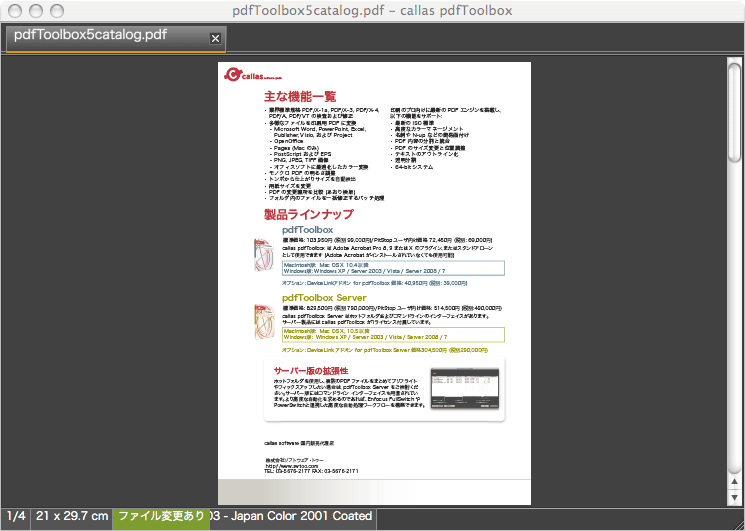Click the window zoom button in title bar
Image resolution: width=745 pixels, height=531 pixels.
57,10
